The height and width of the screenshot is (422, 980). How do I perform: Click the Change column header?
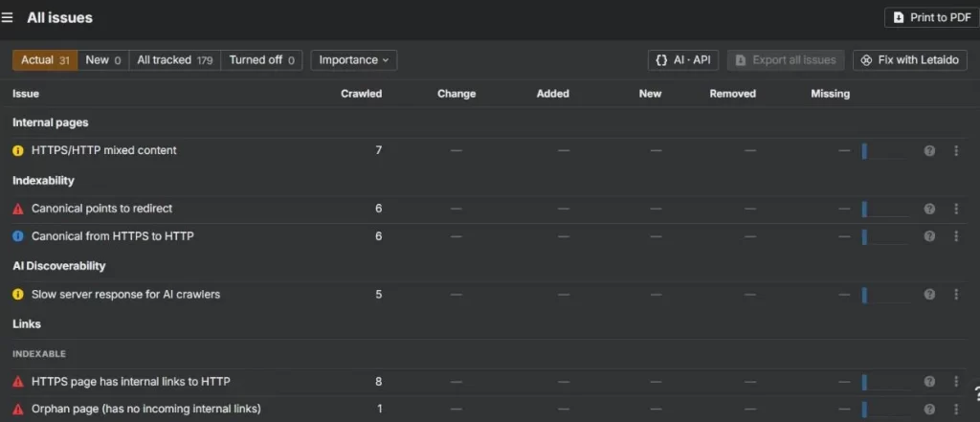457,94
